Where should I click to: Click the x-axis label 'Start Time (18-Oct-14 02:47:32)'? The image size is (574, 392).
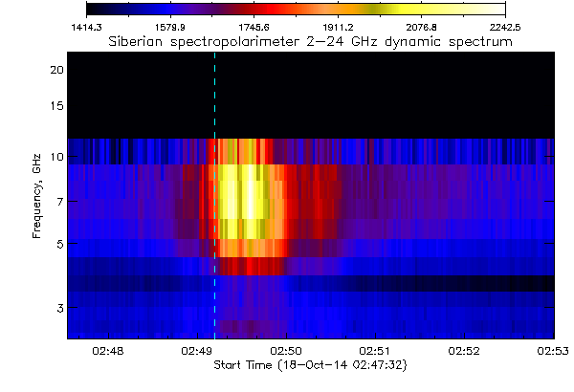pos(310,365)
